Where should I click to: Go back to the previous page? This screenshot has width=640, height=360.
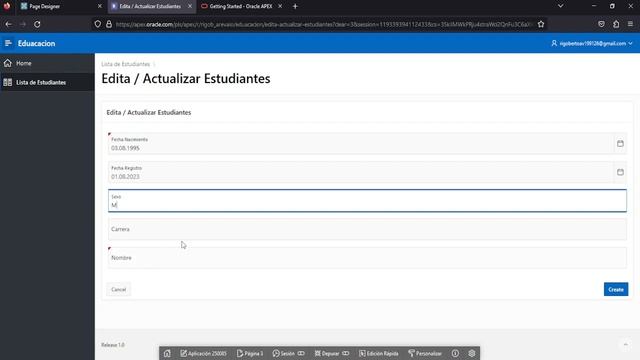[x=9, y=24]
